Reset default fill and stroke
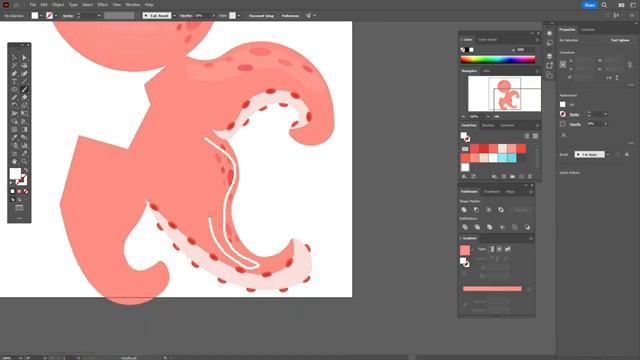Viewport: 640px width, 360px height. pos(11,183)
